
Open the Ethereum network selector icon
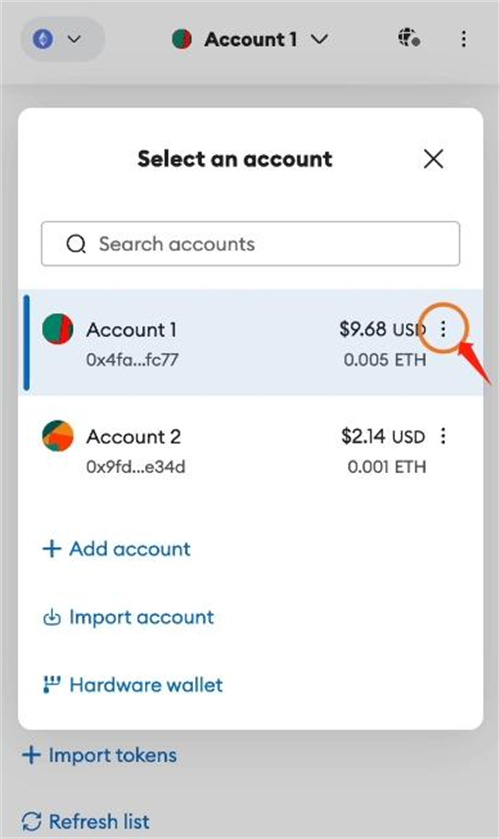point(43,39)
